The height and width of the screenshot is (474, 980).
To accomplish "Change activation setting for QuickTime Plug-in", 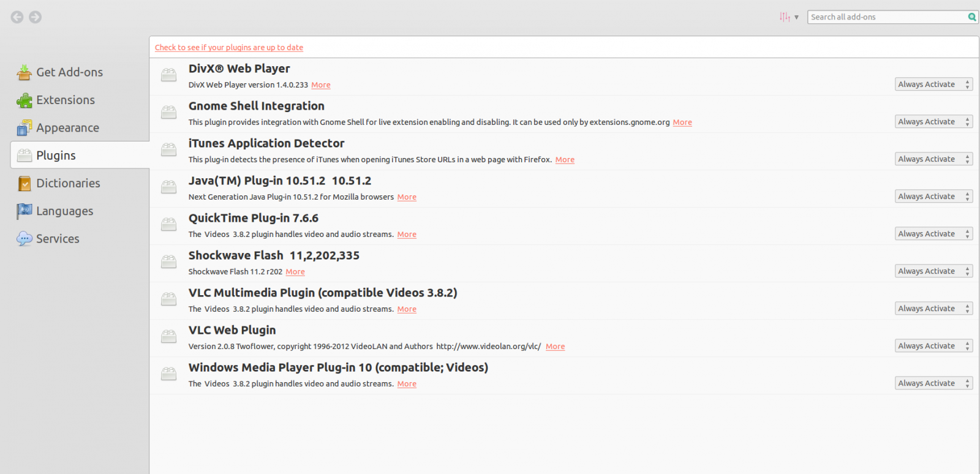I will [933, 234].
